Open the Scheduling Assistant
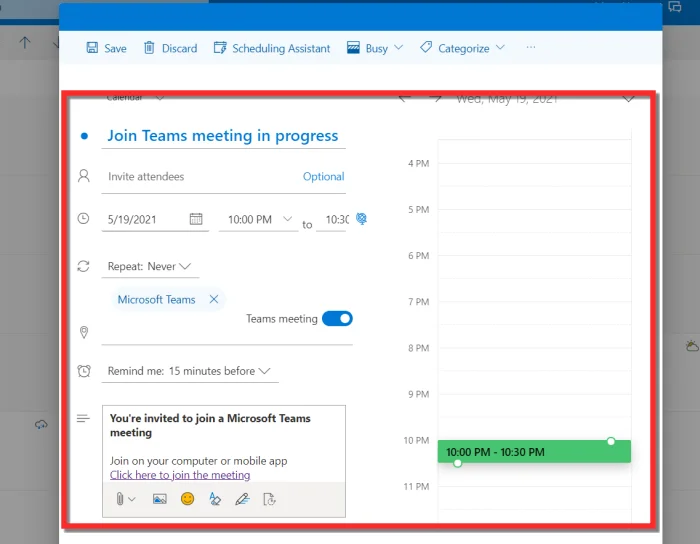The image size is (700, 544). [272, 48]
